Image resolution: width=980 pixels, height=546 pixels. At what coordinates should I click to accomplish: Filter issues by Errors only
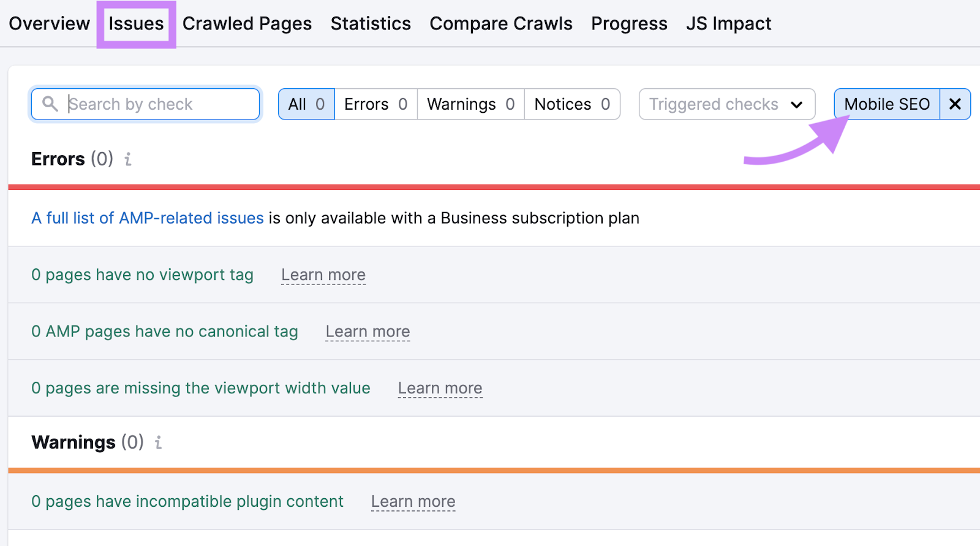(375, 104)
